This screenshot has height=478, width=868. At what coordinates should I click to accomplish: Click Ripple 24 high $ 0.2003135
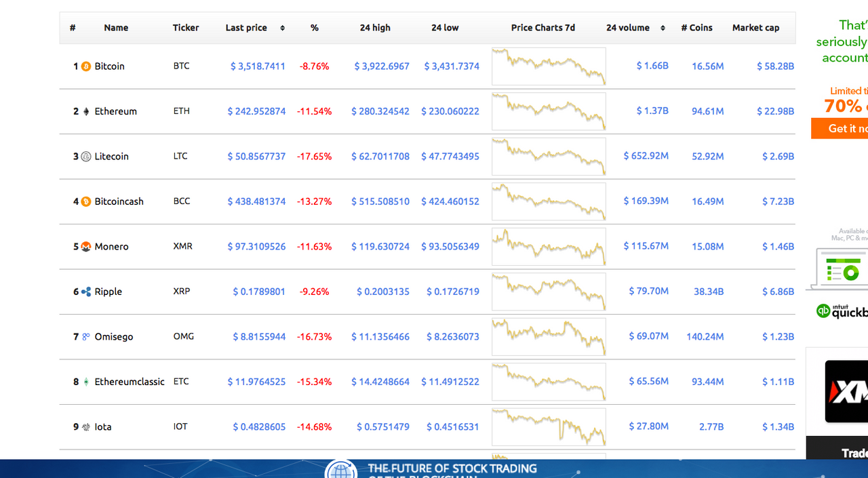point(383,292)
